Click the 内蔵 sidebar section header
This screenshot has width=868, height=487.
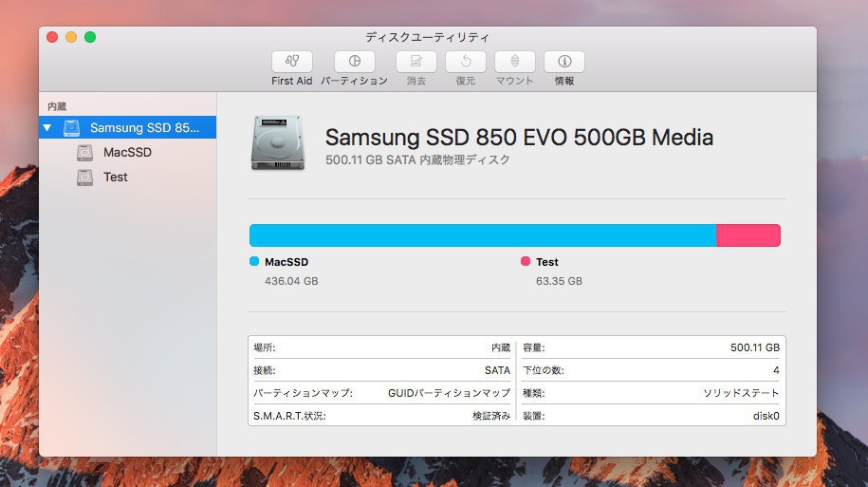click(57, 106)
